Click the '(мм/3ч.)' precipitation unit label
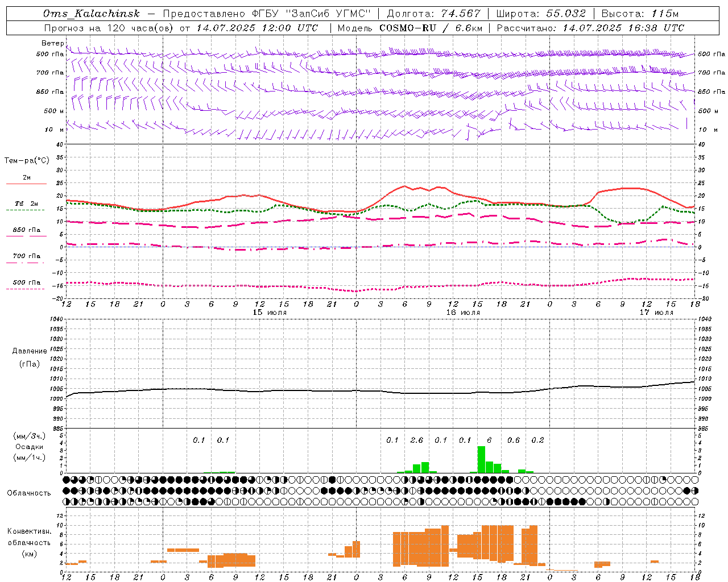The height and width of the screenshot is (582, 728). pyautogui.click(x=30, y=436)
